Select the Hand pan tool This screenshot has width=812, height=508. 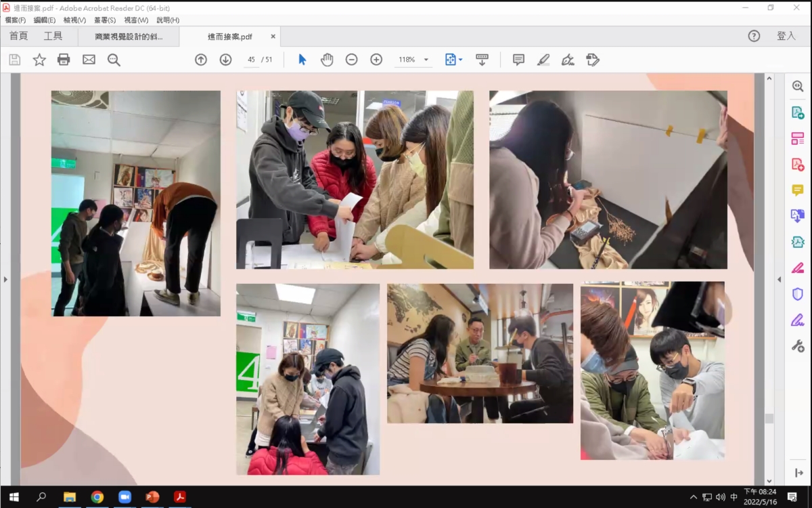[327, 60]
